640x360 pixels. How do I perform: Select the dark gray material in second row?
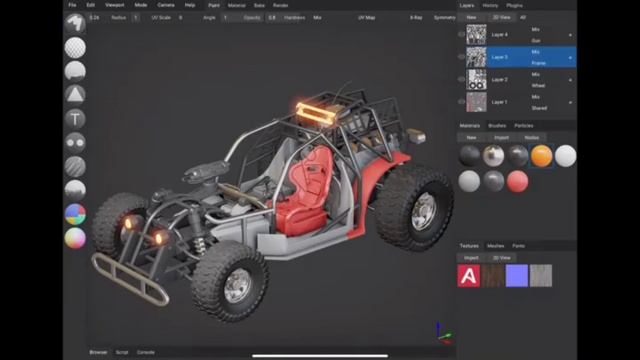point(493,181)
